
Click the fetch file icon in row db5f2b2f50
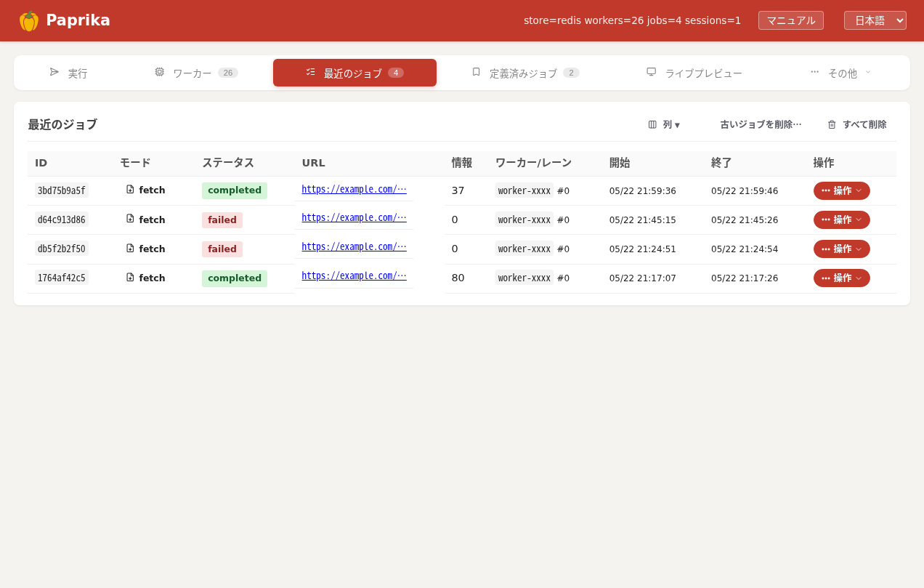click(x=130, y=248)
